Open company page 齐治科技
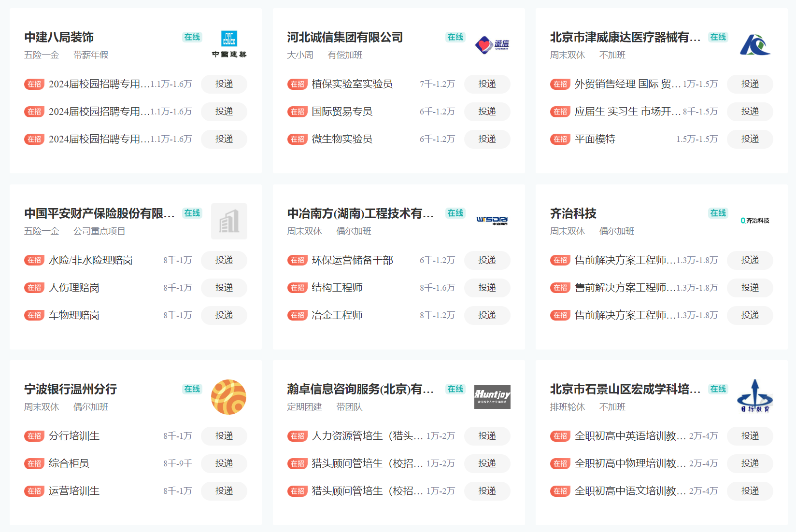Viewport: 796px width, 532px height. click(573, 213)
